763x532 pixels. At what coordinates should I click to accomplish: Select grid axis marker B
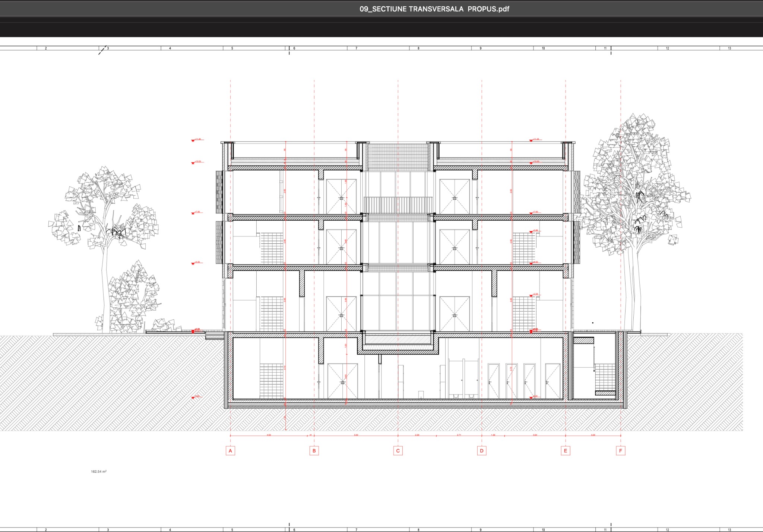pyautogui.click(x=314, y=451)
